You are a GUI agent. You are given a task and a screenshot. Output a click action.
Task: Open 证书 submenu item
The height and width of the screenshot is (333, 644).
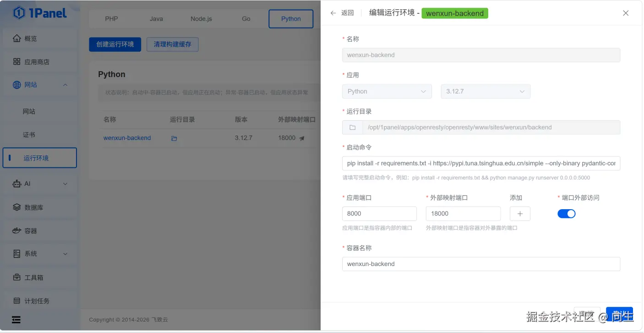click(x=29, y=135)
